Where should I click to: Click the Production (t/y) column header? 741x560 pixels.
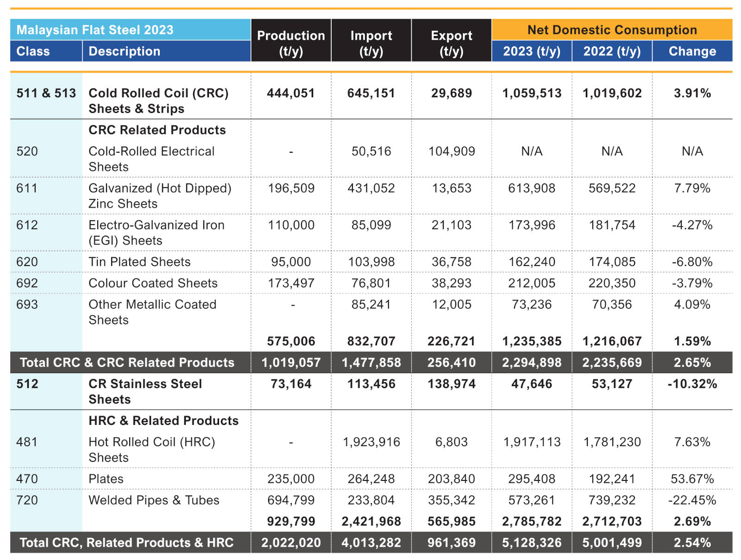click(x=291, y=43)
